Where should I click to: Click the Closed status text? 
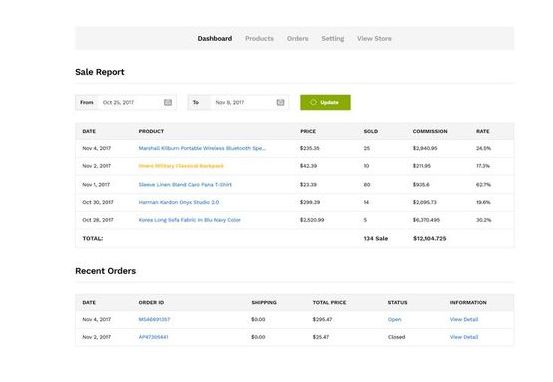396,337
